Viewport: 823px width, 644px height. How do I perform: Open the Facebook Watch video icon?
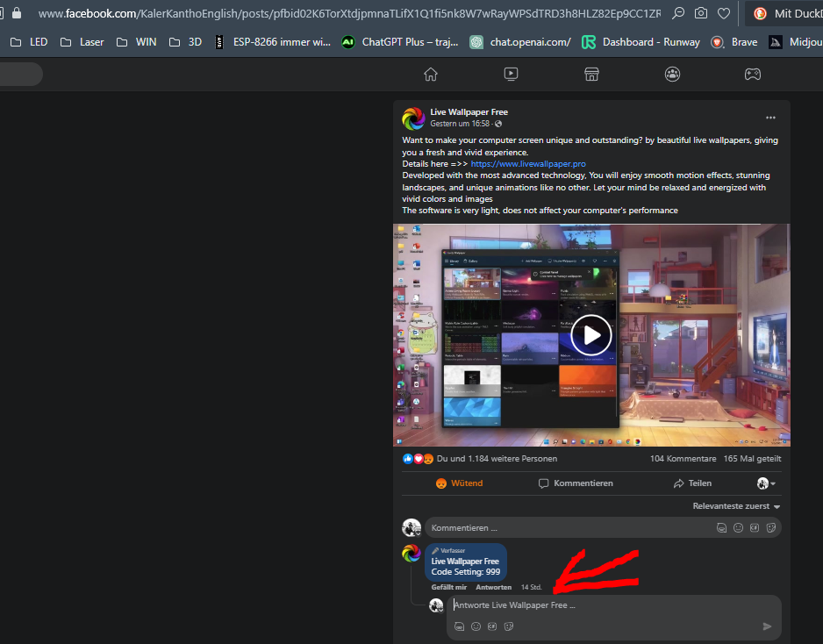click(x=511, y=74)
